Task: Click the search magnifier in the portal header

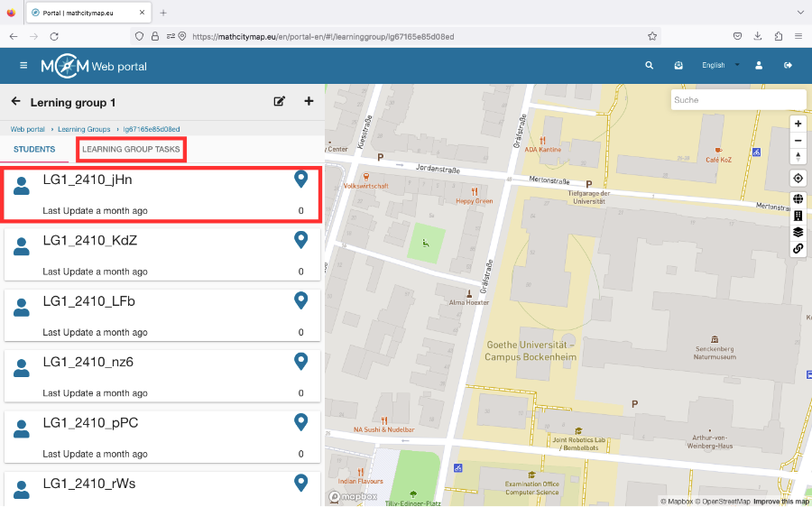Action: point(649,66)
